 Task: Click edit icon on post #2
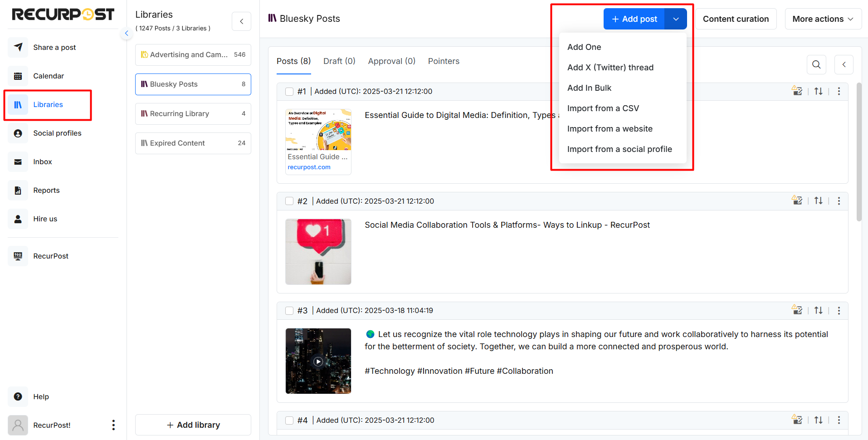(x=797, y=200)
